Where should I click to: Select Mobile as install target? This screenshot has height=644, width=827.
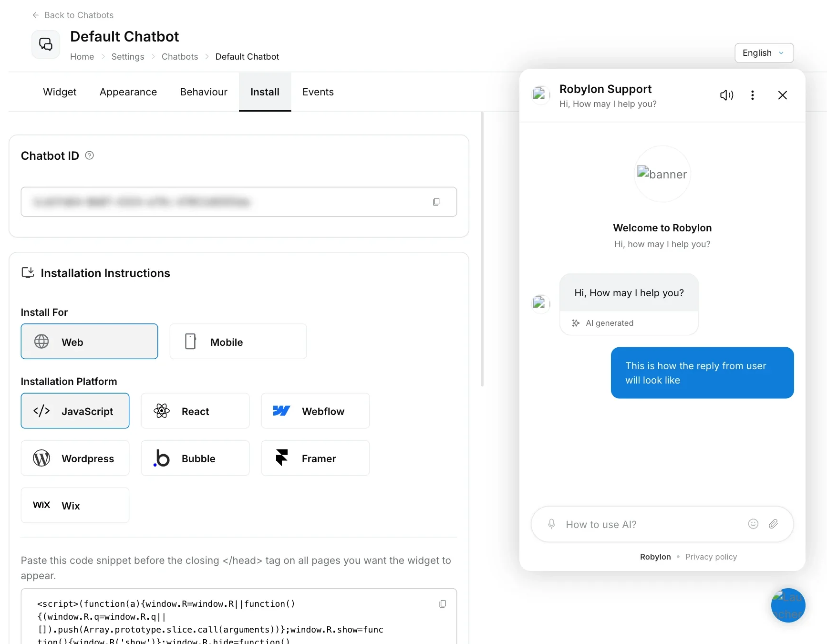click(x=238, y=342)
